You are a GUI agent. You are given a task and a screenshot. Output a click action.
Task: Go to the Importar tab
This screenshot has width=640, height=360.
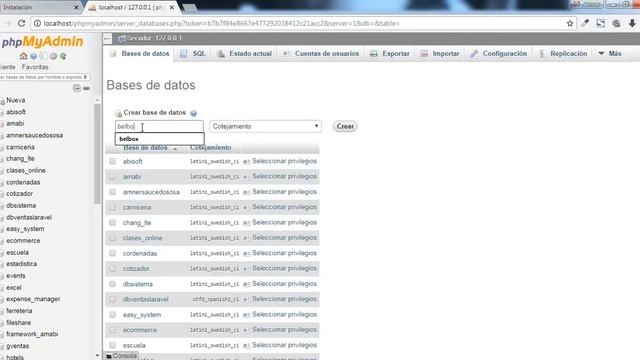pos(440,54)
